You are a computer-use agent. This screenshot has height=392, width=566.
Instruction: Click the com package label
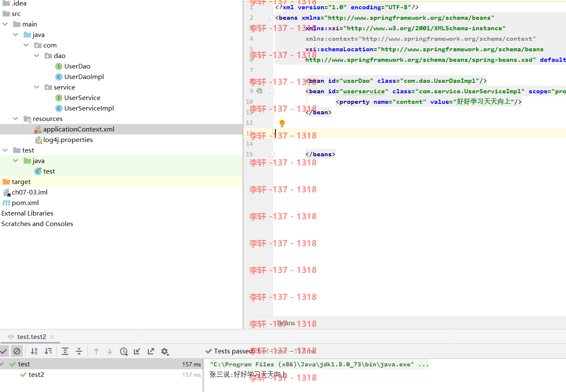click(50, 45)
